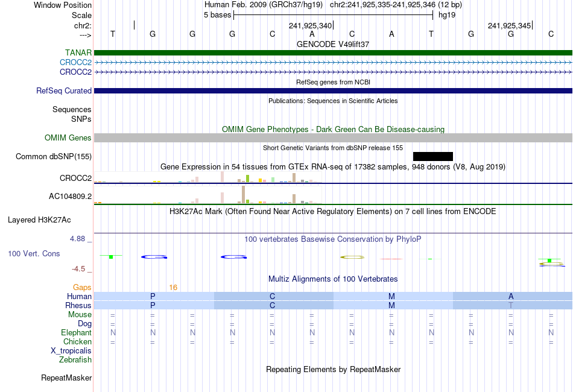
Task: Click Repeating Elements by RepeatMasker title
Action: [x=333, y=369]
